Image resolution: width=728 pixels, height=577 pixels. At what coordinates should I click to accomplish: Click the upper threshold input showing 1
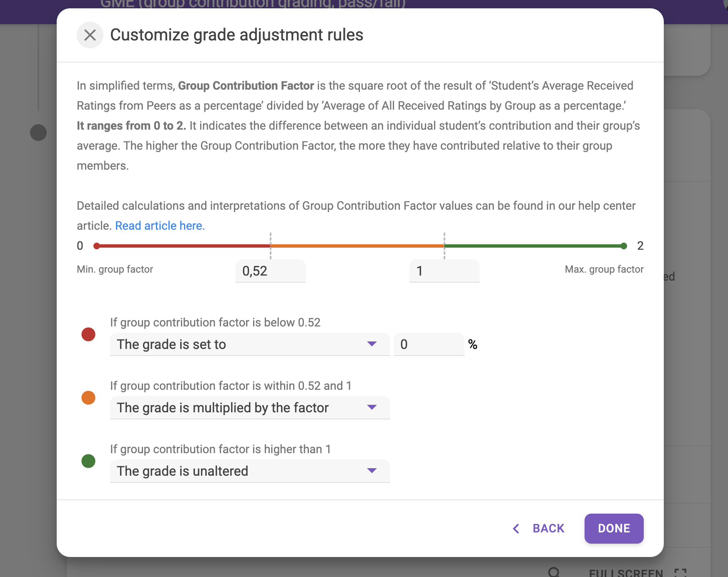[444, 271]
